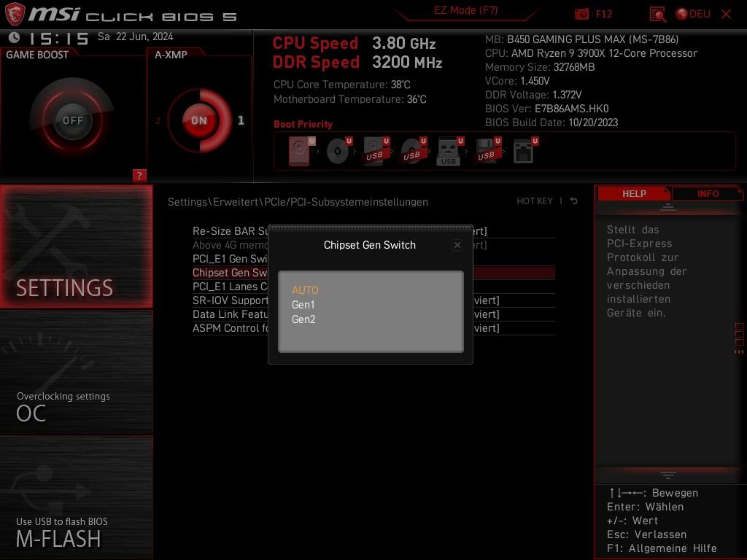Choose Gen1 in the Chipset Gen Switch list
Screen dimensions: 747x560
(303, 305)
